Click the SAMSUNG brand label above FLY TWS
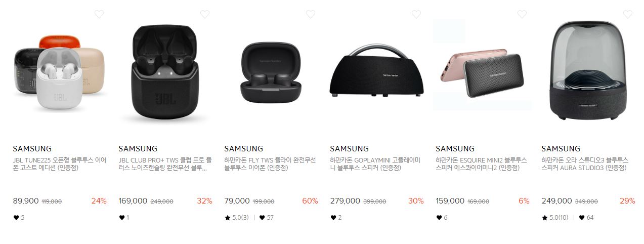 click(x=243, y=149)
